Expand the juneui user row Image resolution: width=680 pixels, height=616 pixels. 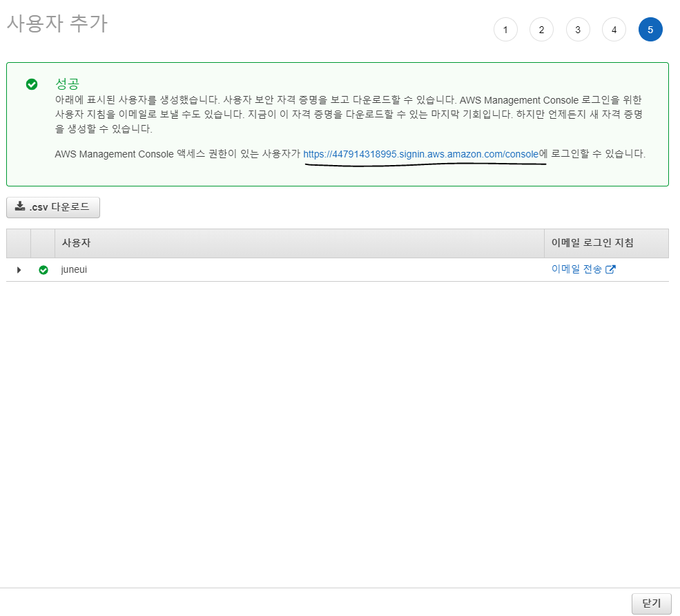[x=19, y=270]
